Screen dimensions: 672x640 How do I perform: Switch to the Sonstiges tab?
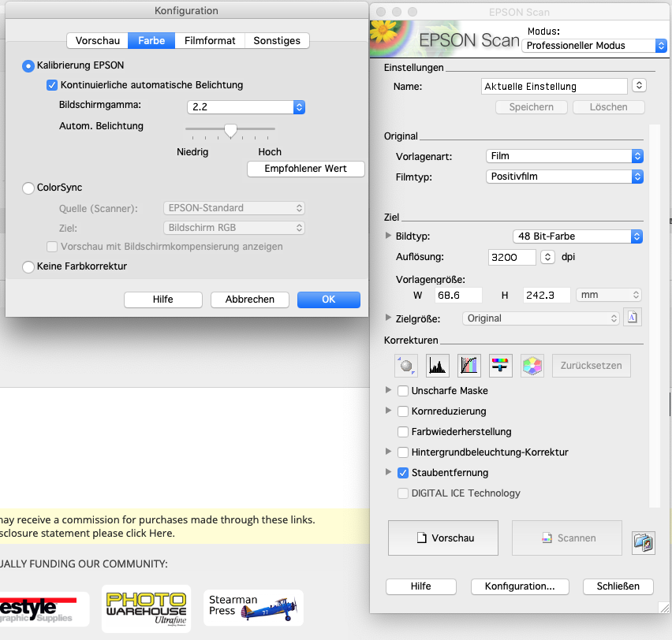coord(277,41)
